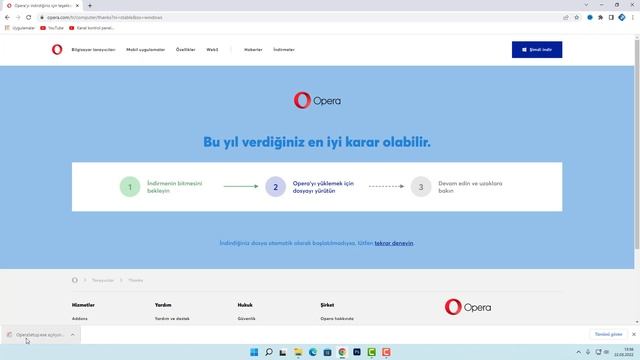Open the Addons footer link
Screen dimensions: 640x360
(x=80, y=318)
